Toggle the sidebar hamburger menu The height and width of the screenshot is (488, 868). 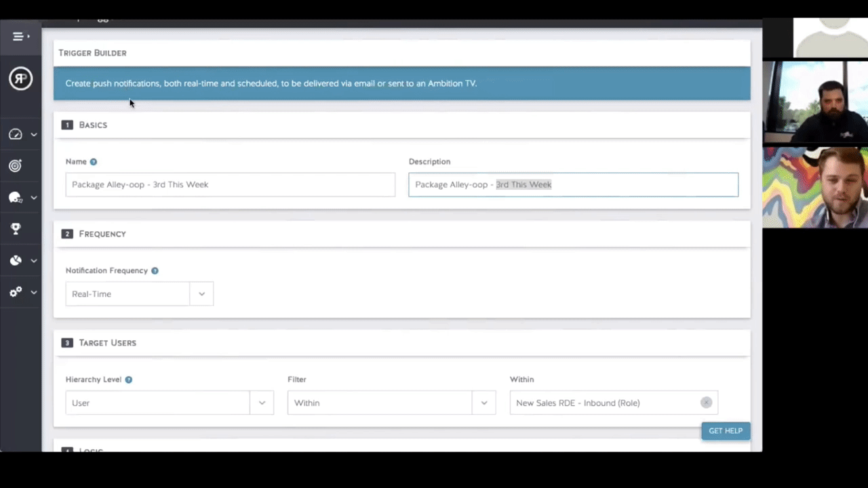(x=20, y=37)
